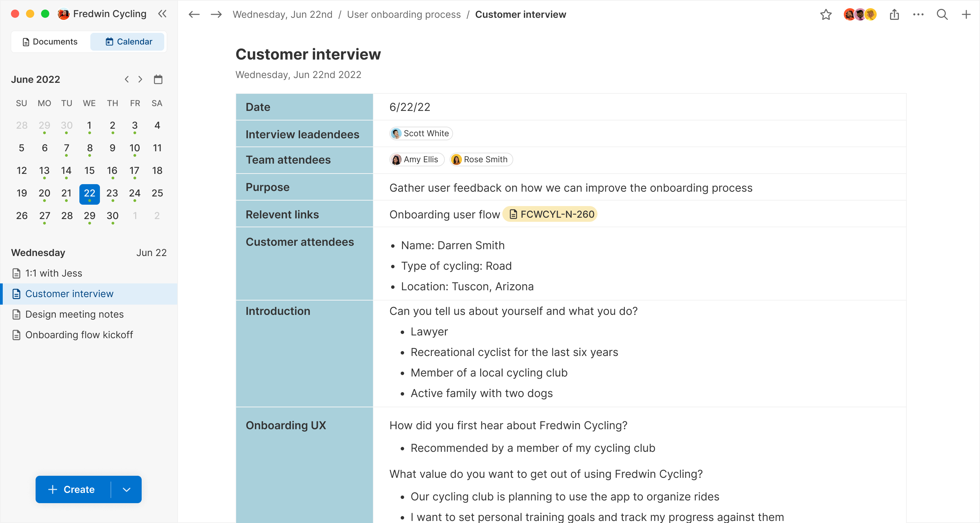The height and width of the screenshot is (523, 980).
Task: Switch to the Documents tab
Action: (x=50, y=41)
